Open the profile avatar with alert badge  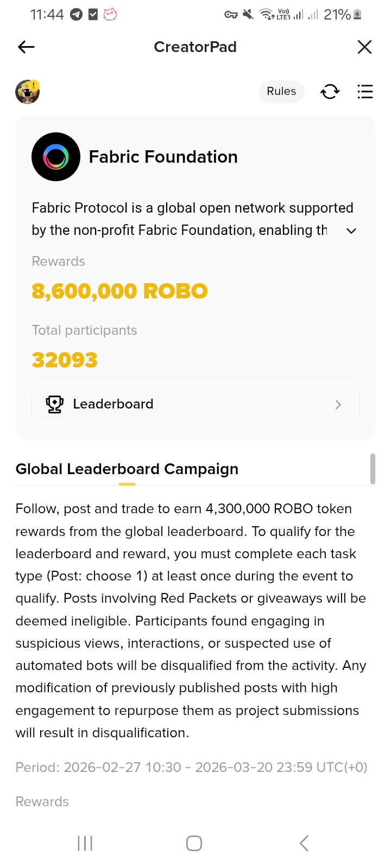click(x=27, y=92)
